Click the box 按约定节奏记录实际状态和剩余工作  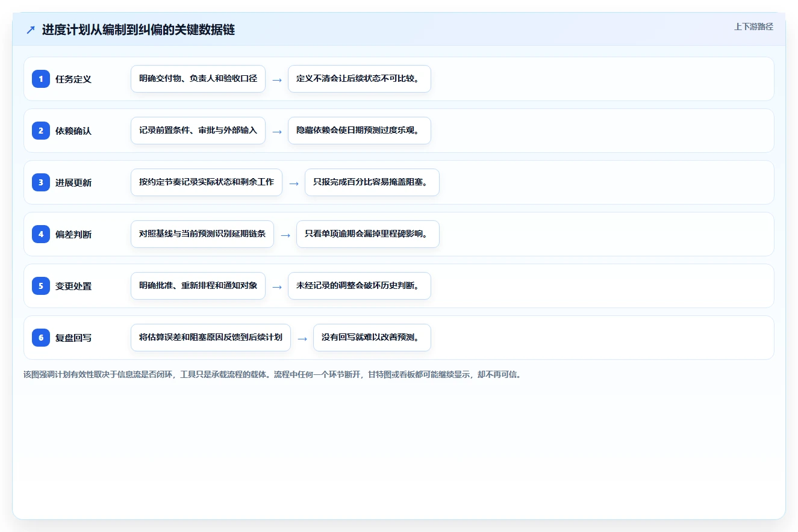pos(207,182)
